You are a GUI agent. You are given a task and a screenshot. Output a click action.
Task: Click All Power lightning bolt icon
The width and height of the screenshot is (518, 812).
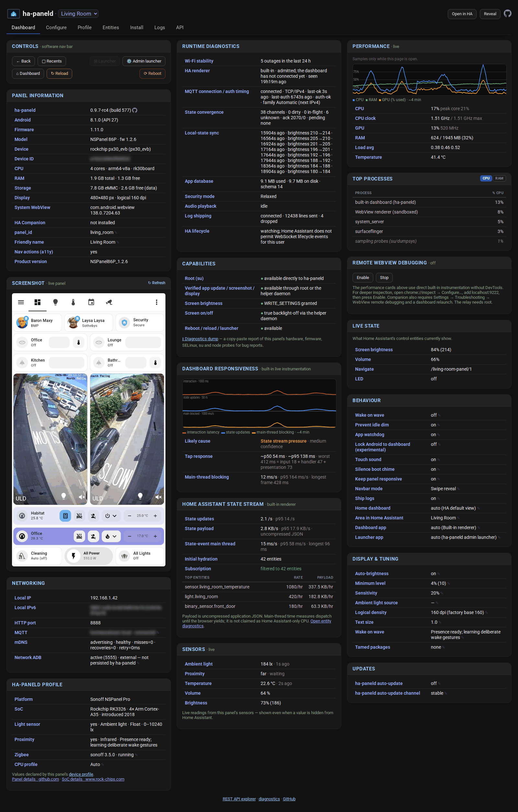73,556
